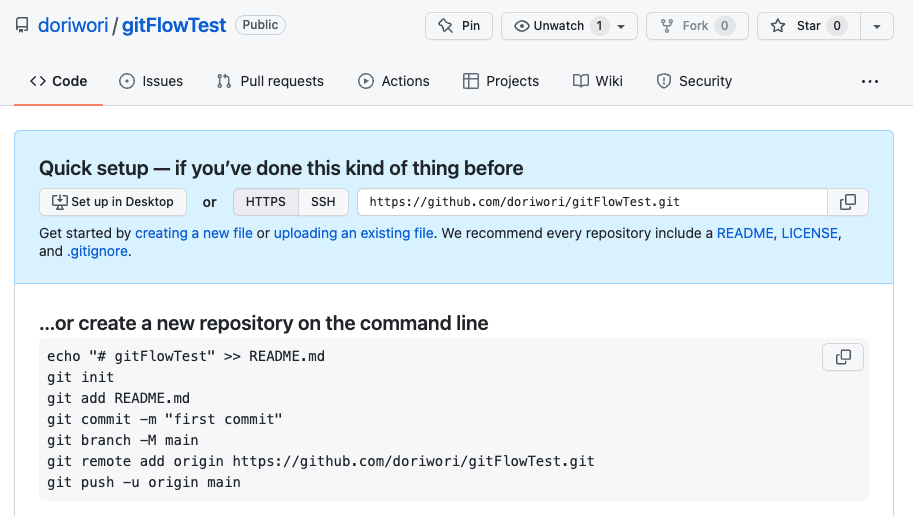This screenshot has height=516, width=913.
Task: Follow the uploading an existing file link
Action: tap(353, 233)
